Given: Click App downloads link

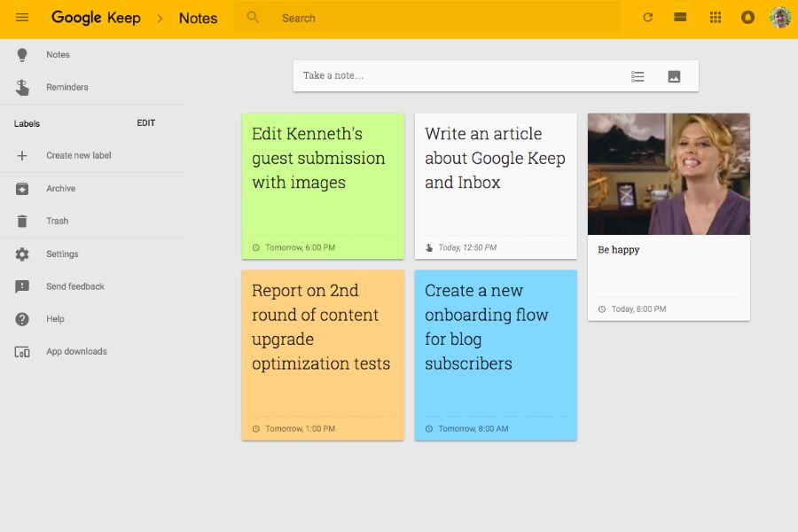Looking at the screenshot, I should (76, 352).
